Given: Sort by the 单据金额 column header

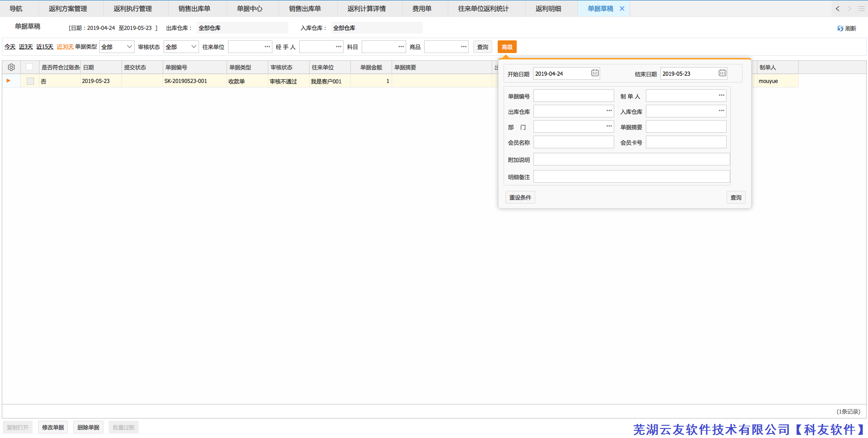Looking at the screenshot, I should [x=371, y=67].
